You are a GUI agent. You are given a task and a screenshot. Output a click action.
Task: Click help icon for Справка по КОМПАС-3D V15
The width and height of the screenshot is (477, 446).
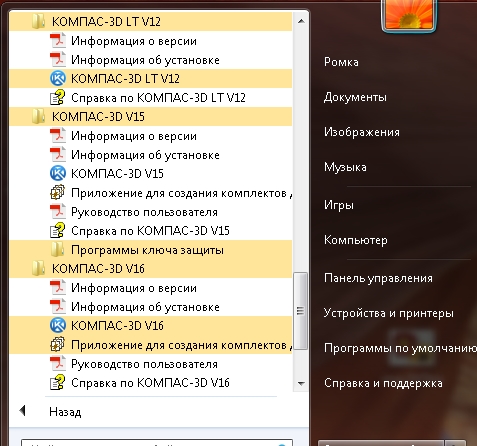click(58, 231)
